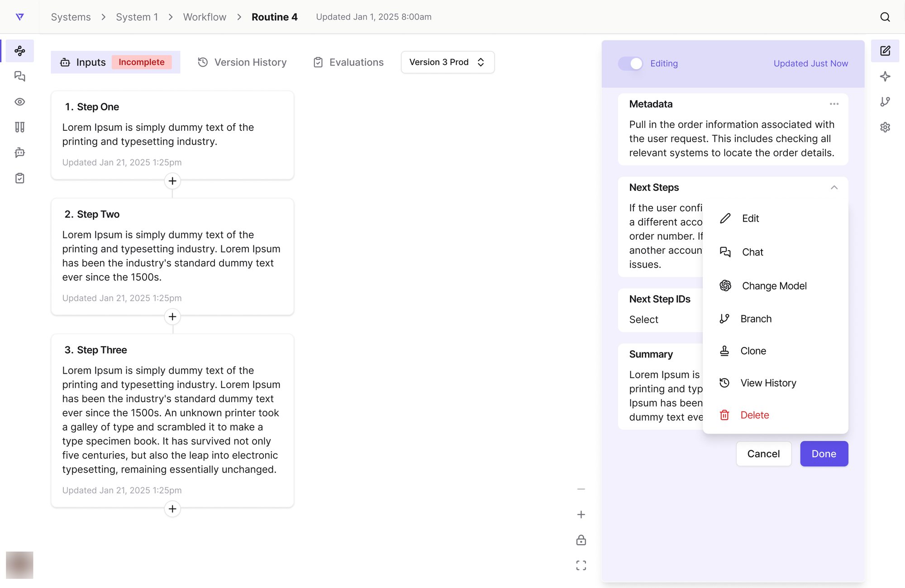Open the test tubes experiments sidebar icon
905x588 pixels.
[x=19, y=127]
